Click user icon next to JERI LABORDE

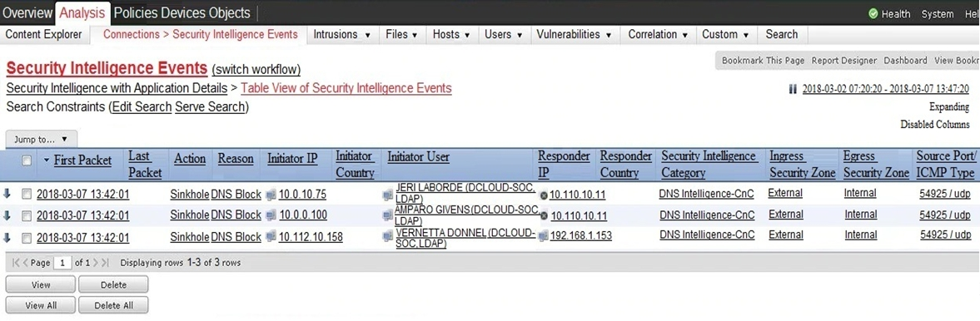click(387, 195)
